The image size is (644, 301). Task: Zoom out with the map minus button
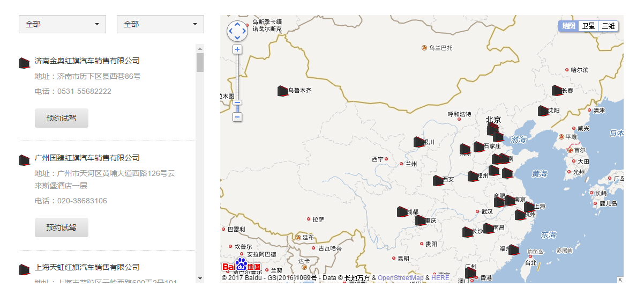pos(237,117)
